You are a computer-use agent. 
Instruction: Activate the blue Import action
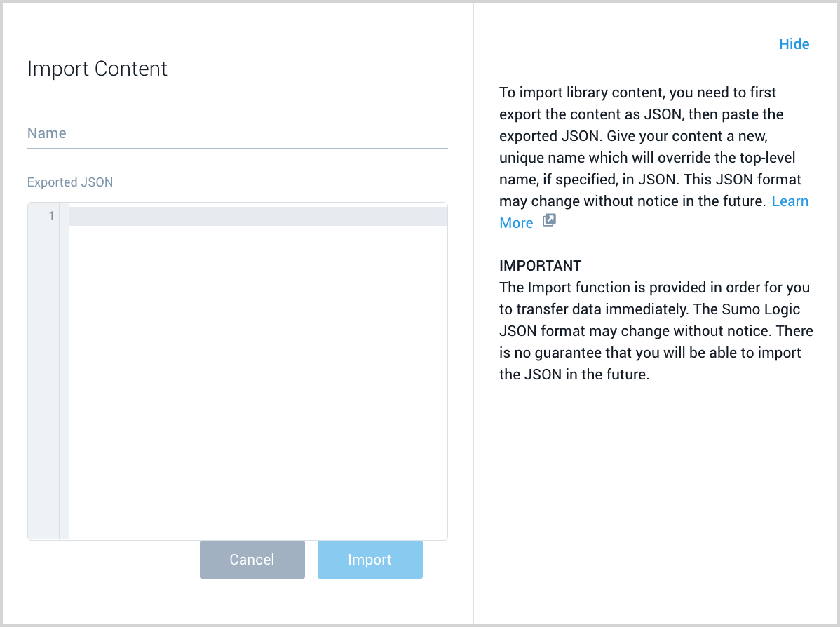pos(370,559)
